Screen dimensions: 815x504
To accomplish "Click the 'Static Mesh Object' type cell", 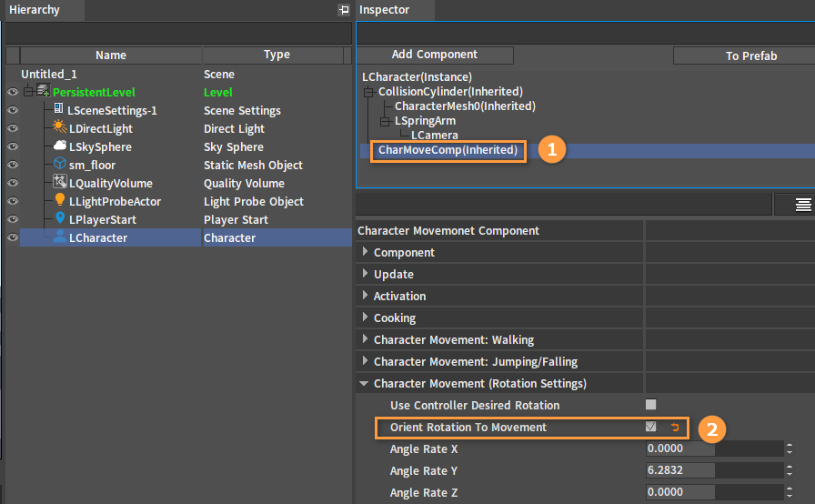I will (253, 166).
